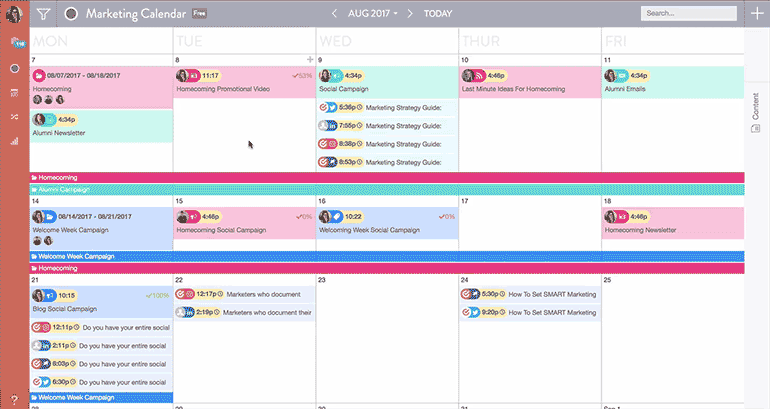The height and width of the screenshot is (409, 770).
Task: Toggle 0% completion on Homecoming Social Campaign
Action: [304, 217]
